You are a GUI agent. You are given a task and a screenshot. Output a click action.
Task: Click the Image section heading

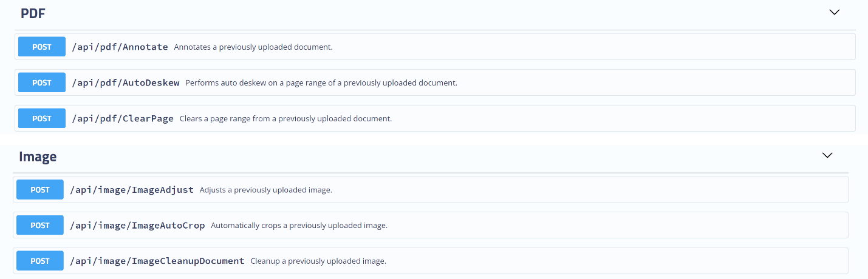[x=38, y=156]
